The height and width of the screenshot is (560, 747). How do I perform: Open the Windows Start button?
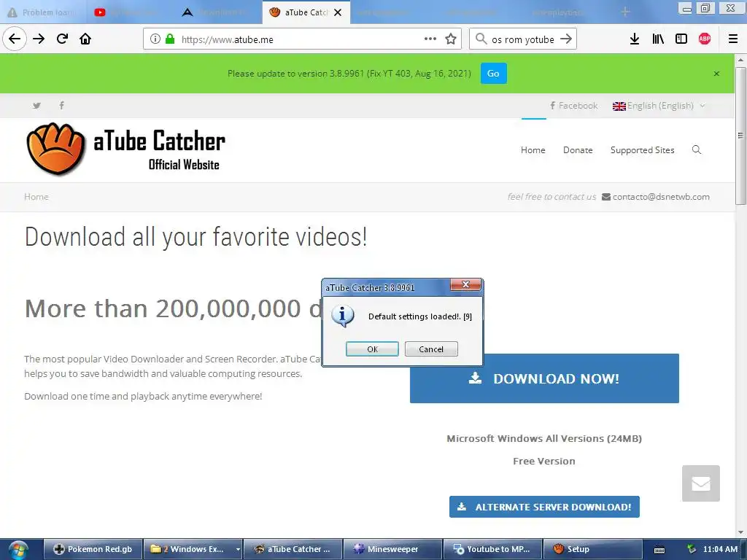click(18, 550)
